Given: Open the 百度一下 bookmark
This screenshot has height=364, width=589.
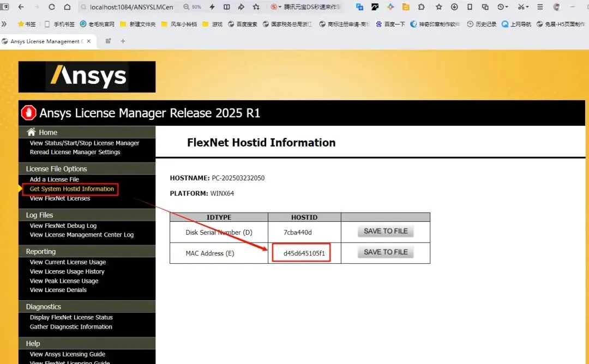Looking at the screenshot, I should pos(390,24).
